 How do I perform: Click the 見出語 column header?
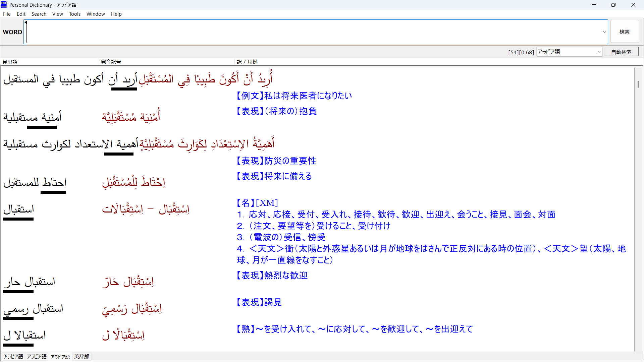point(10,62)
